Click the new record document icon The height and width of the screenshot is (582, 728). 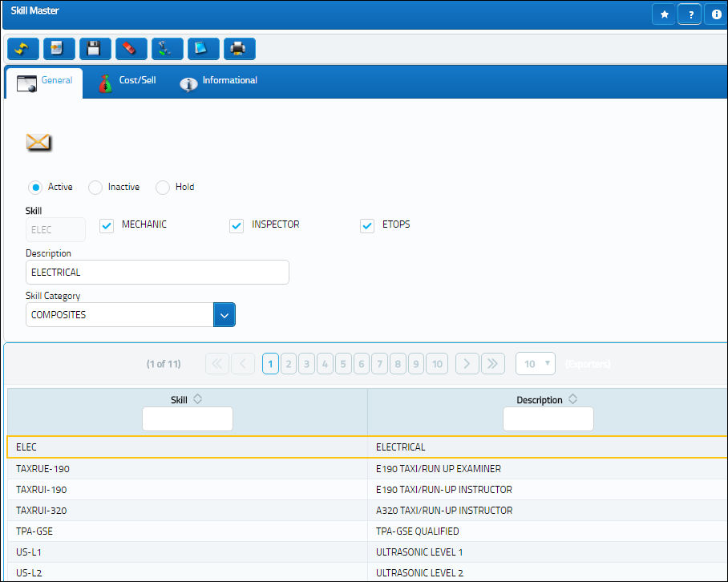pos(59,49)
